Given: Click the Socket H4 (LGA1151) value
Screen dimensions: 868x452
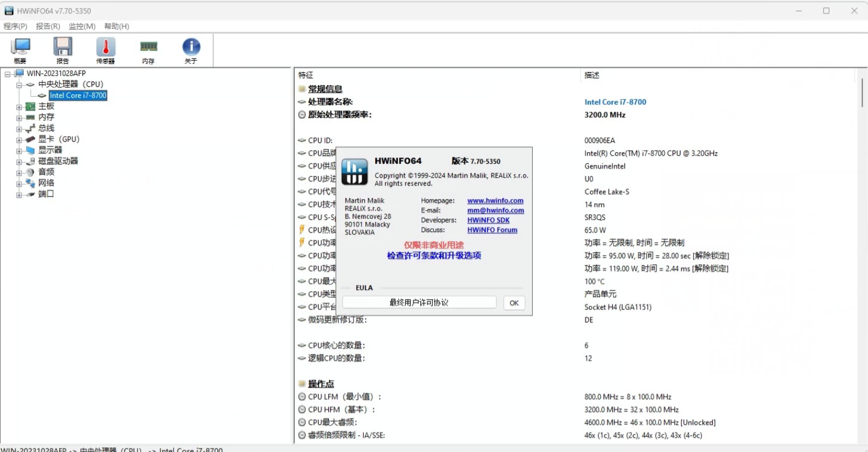Looking at the screenshot, I should coord(618,307).
